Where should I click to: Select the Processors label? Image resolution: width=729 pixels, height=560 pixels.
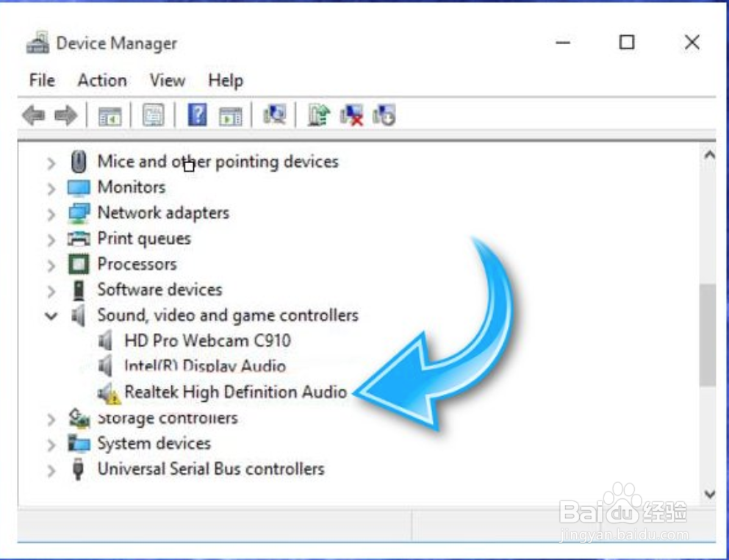tap(137, 264)
